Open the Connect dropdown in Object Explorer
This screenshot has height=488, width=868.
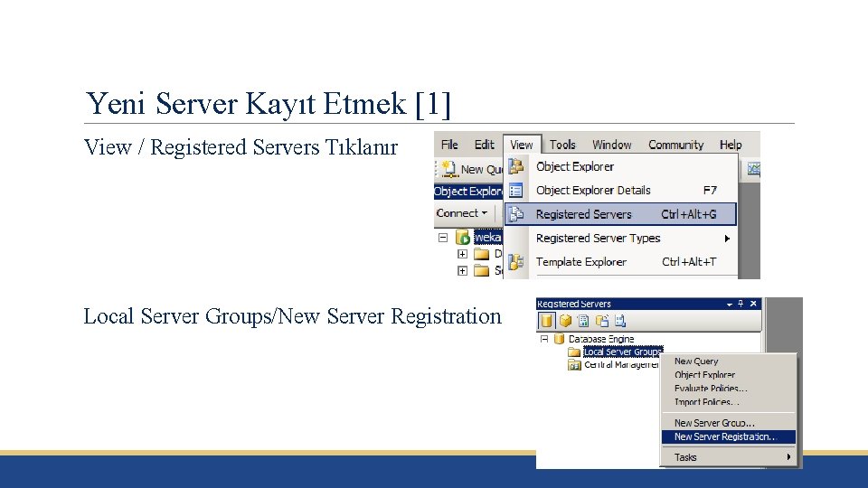click(462, 213)
